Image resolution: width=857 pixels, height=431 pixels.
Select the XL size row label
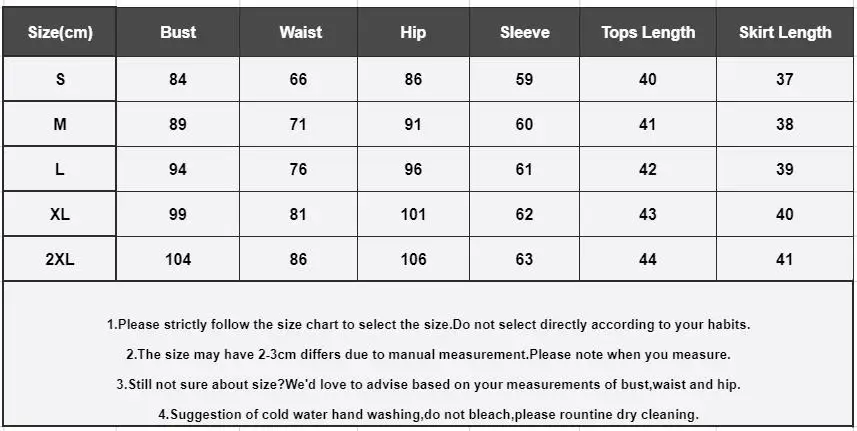pyautogui.click(x=60, y=214)
